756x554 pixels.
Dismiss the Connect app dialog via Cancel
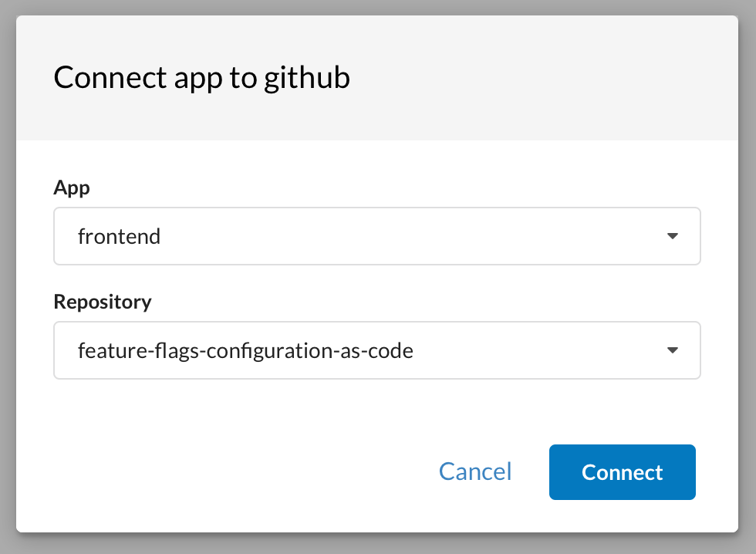475,471
